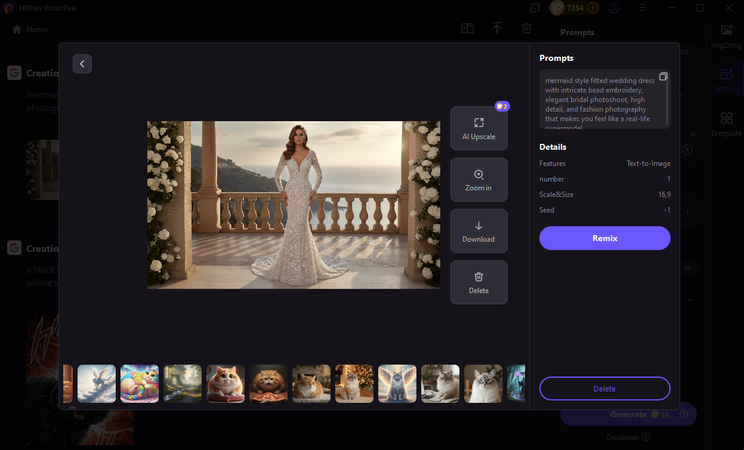
Task: Click the Home button in background window
Action: click(30, 29)
